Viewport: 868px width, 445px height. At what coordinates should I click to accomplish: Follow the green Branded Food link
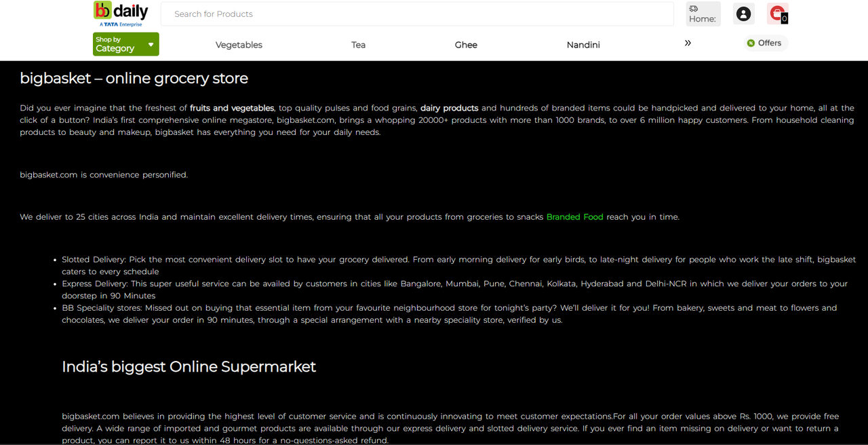(x=575, y=217)
